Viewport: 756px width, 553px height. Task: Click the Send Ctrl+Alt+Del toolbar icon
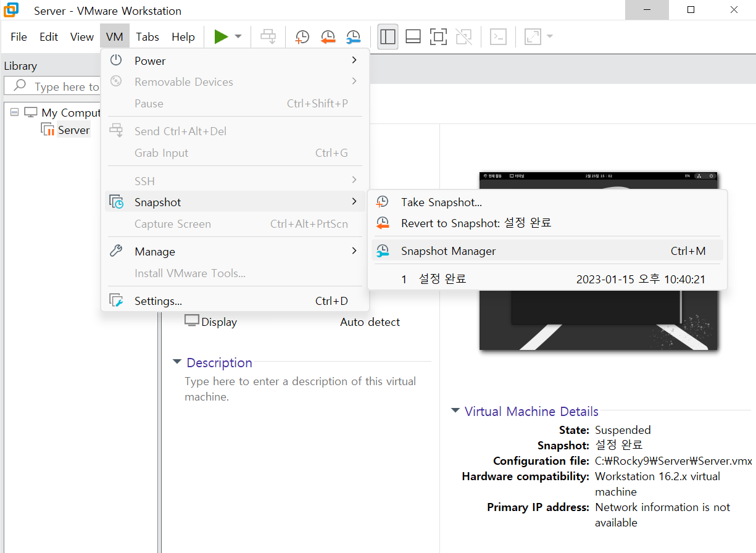(268, 37)
